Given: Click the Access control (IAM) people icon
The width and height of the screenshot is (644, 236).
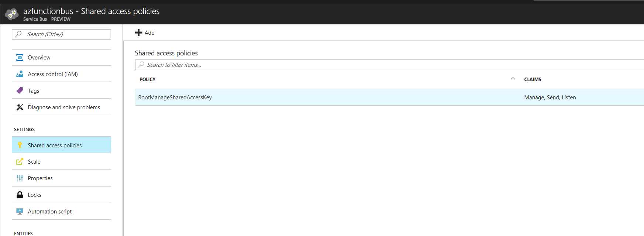Looking at the screenshot, I should (x=20, y=74).
